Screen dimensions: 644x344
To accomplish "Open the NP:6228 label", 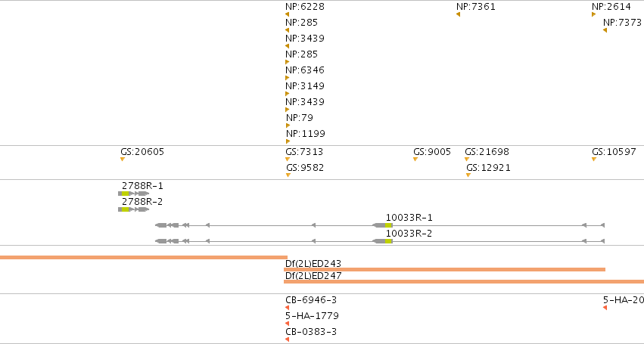I will click(x=305, y=7).
